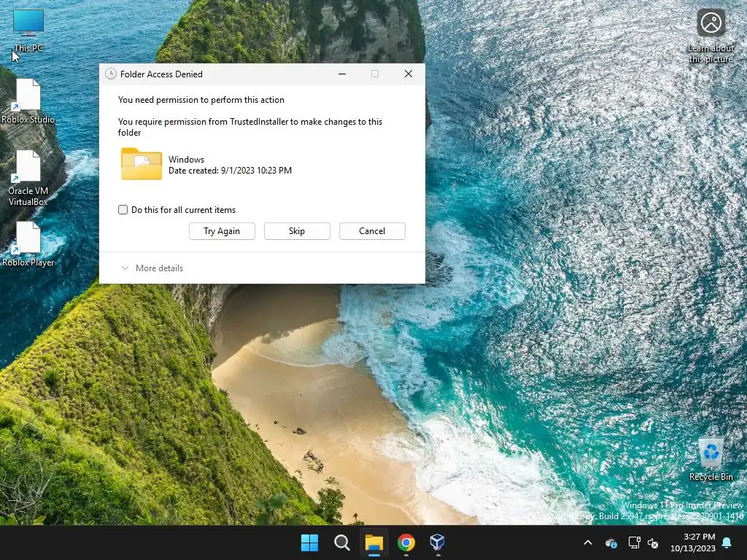This screenshot has height=560, width=747.
Task: Minimize the Folder Access Denied dialog
Action: coord(342,74)
